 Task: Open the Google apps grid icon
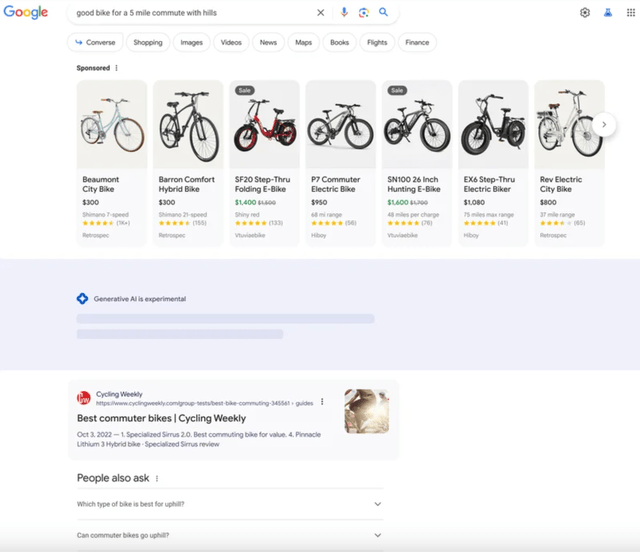point(631,13)
